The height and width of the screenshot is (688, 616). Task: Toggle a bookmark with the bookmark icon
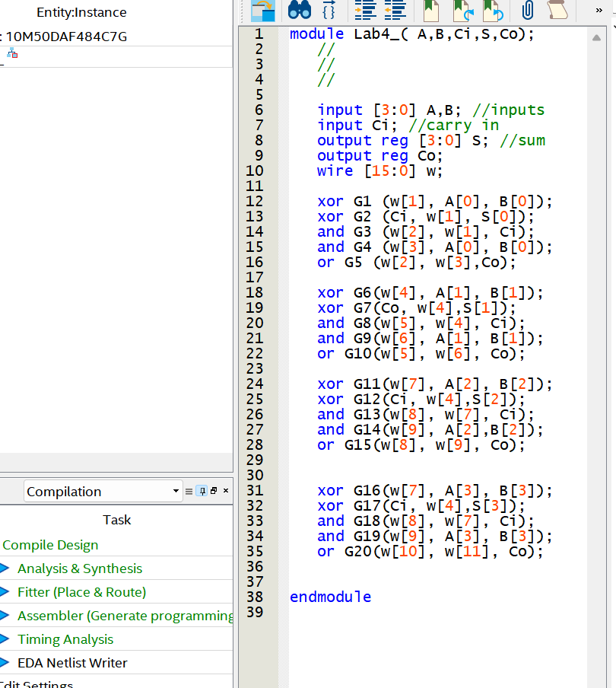tap(431, 11)
